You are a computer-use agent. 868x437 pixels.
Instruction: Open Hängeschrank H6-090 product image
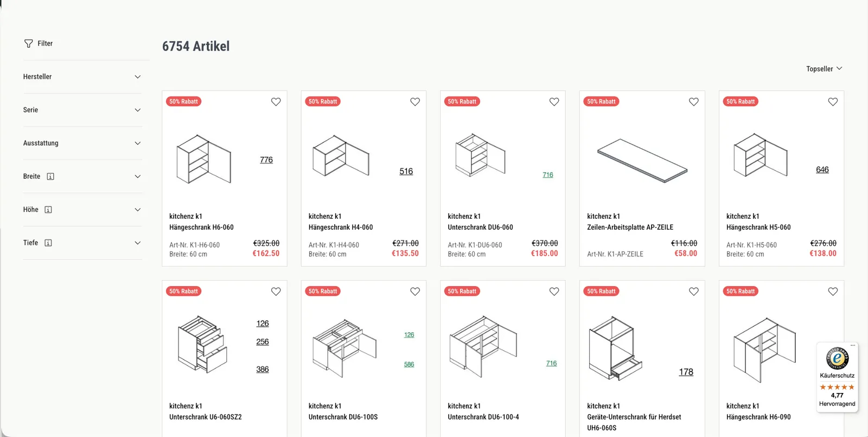click(x=765, y=350)
